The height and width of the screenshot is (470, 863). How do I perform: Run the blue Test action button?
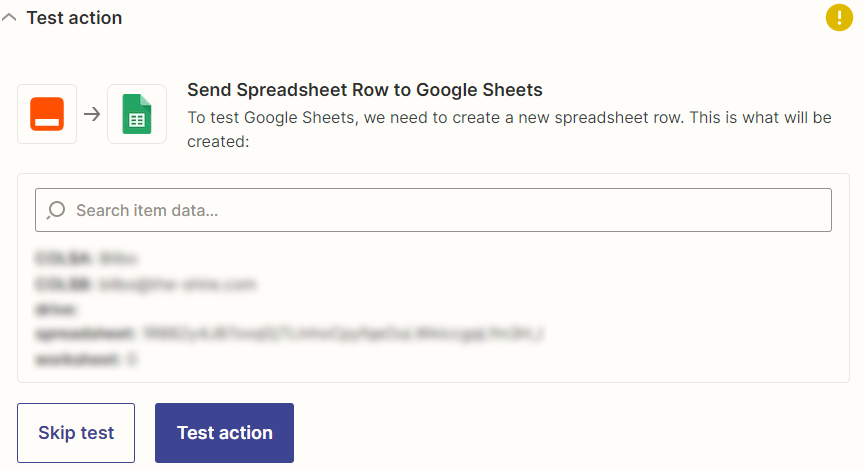pyautogui.click(x=224, y=433)
